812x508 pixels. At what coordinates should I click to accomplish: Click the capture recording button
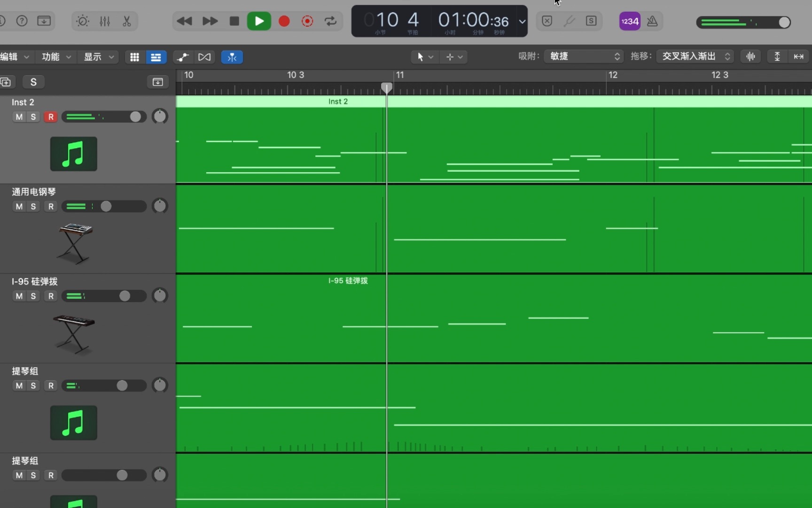(x=307, y=21)
